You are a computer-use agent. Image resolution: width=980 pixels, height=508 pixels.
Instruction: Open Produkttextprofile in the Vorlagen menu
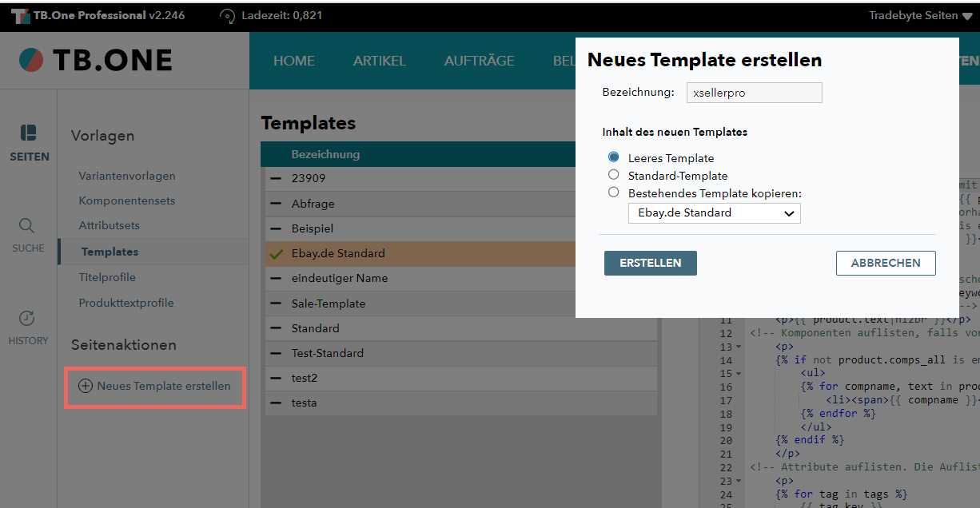pyautogui.click(x=126, y=303)
